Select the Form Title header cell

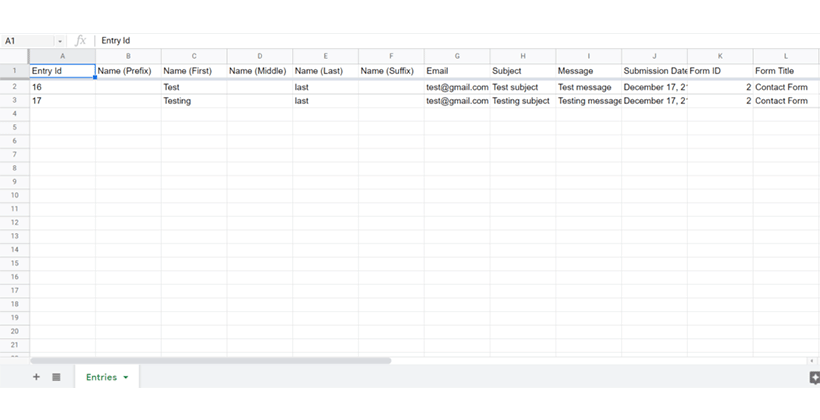(786, 71)
